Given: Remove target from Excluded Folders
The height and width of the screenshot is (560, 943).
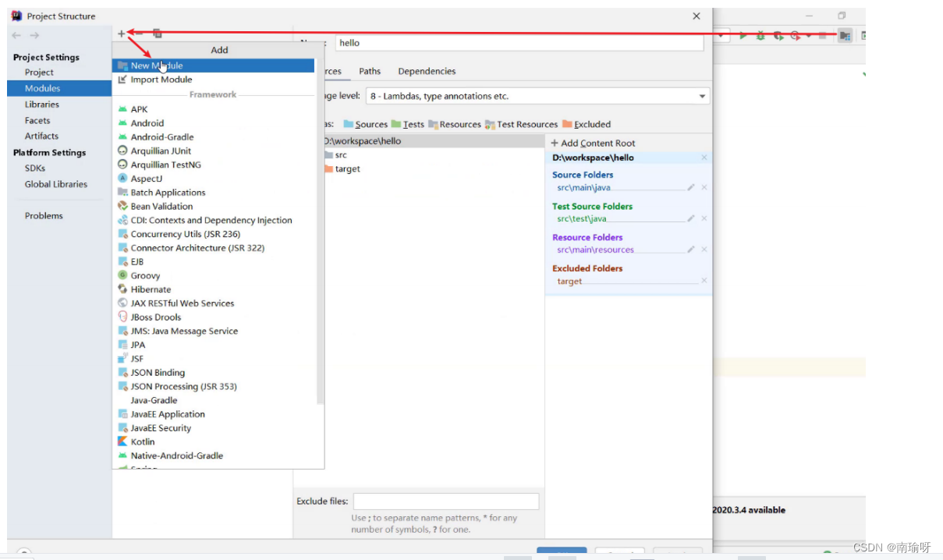Looking at the screenshot, I should pyautogui.click(x=704, y=281).
